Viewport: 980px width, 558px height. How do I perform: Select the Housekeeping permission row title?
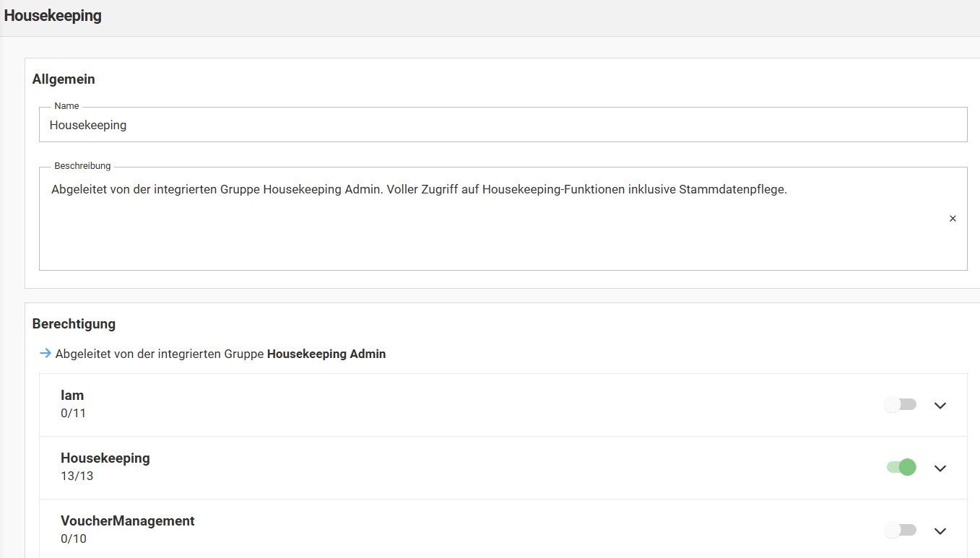click(105, 458)
